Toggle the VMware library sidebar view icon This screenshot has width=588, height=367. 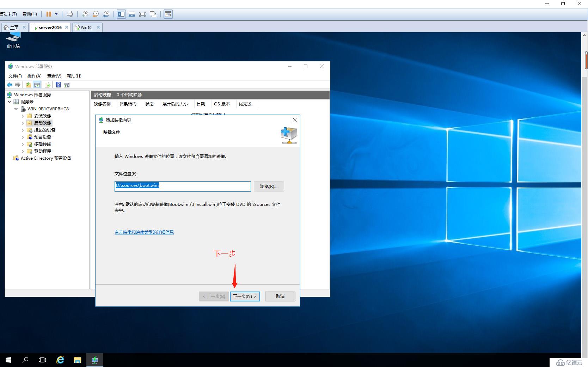(x=121, y=14)
